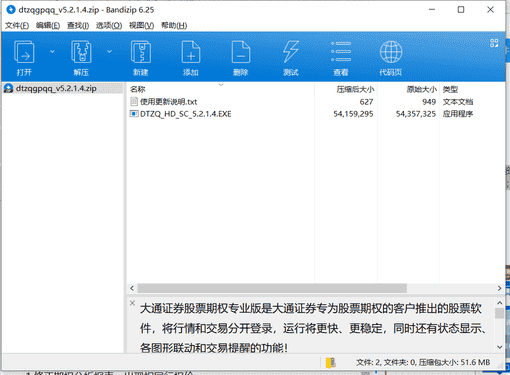Click the 应用程序 type cell
The image size is (510, 375).
(x=458, y=114)
